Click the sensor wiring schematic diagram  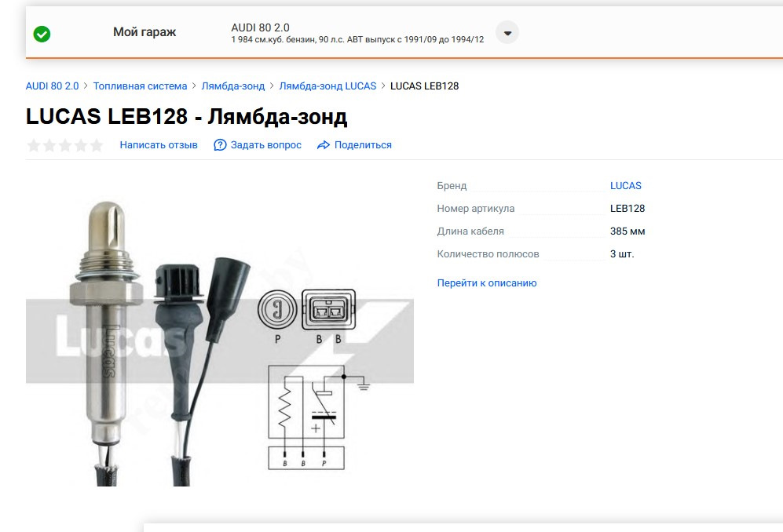coord(319,418)
